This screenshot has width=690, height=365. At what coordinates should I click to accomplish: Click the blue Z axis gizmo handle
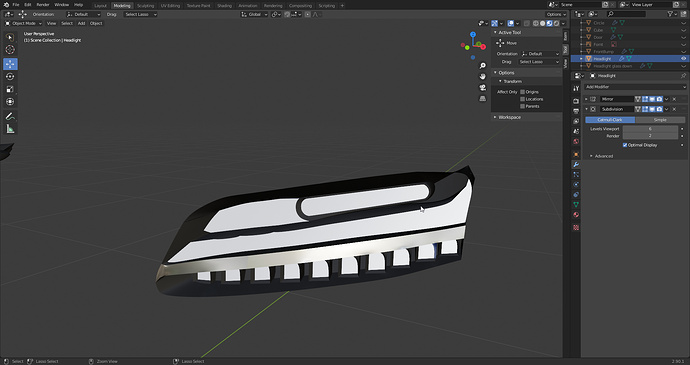tap(473, 34)
